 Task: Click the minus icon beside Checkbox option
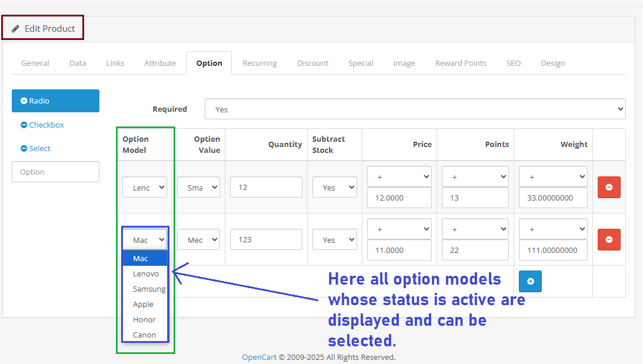pos(24,125)
